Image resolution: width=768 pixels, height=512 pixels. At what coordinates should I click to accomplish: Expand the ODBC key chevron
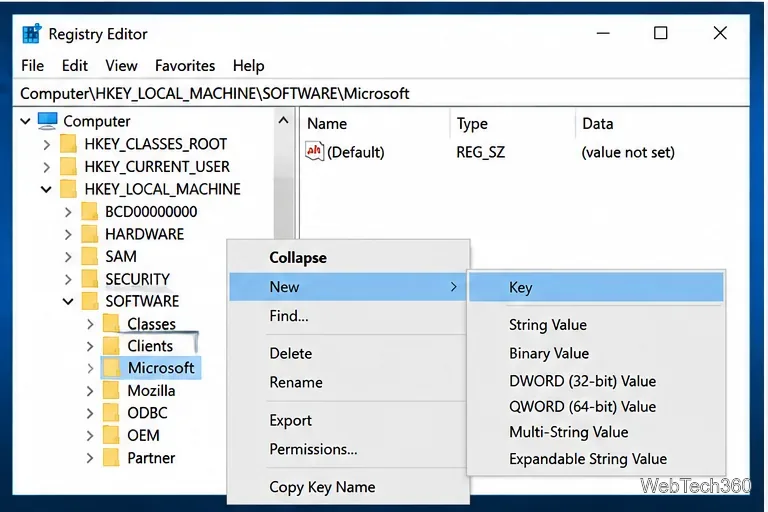click(x=90, y=414)
